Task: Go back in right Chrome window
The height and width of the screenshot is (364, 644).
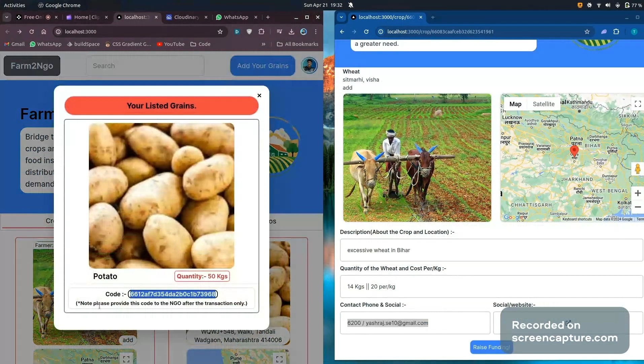Action: pos(342,32)
